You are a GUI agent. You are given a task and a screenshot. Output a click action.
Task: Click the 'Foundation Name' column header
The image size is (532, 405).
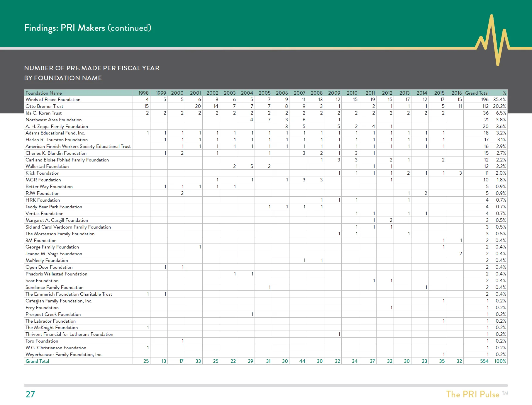click(x=43, y=93)
